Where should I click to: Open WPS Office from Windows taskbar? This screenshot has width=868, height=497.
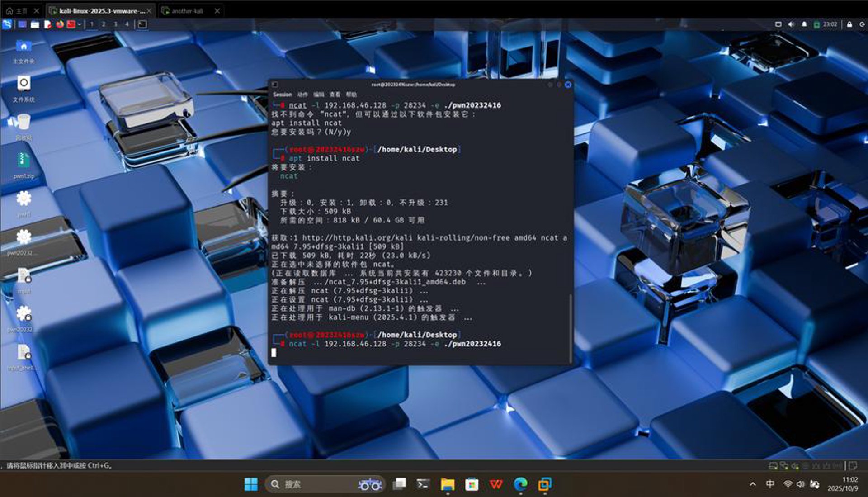click(x=496, y=484)
